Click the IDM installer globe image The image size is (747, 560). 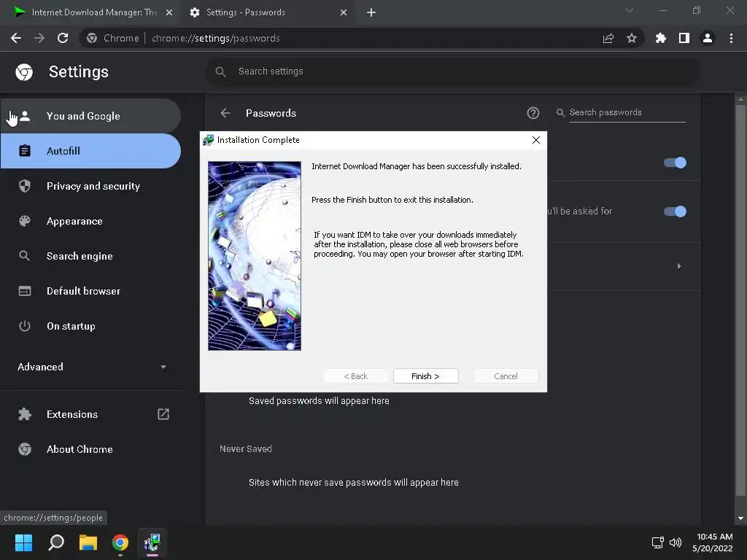tap(255, 256)
